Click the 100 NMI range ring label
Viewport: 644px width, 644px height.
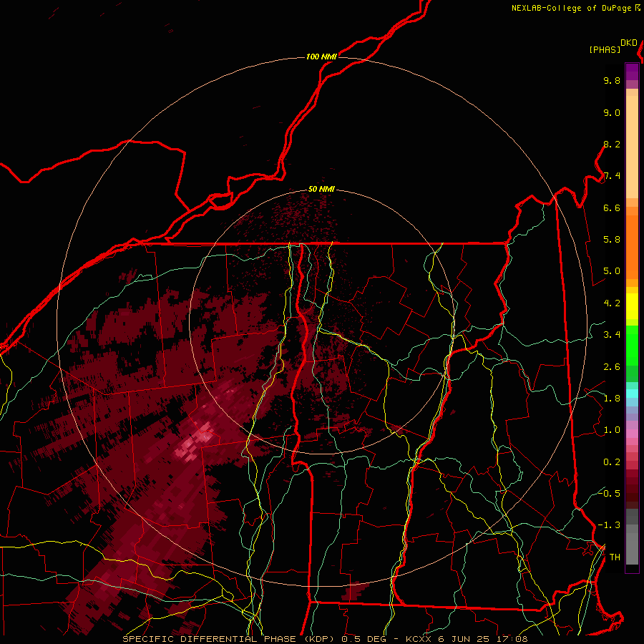321,57
